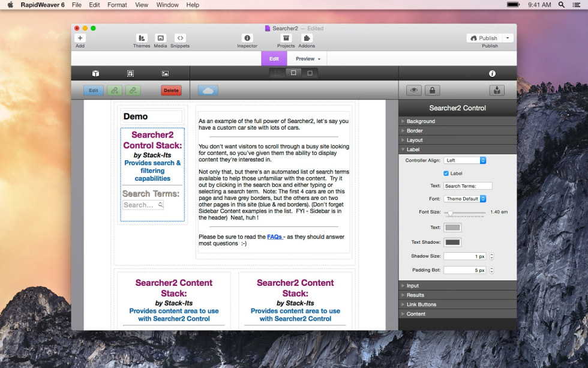Open the Format menu
Image resolution: width=588 pixels, height=368 pixels.
[117, 5]
